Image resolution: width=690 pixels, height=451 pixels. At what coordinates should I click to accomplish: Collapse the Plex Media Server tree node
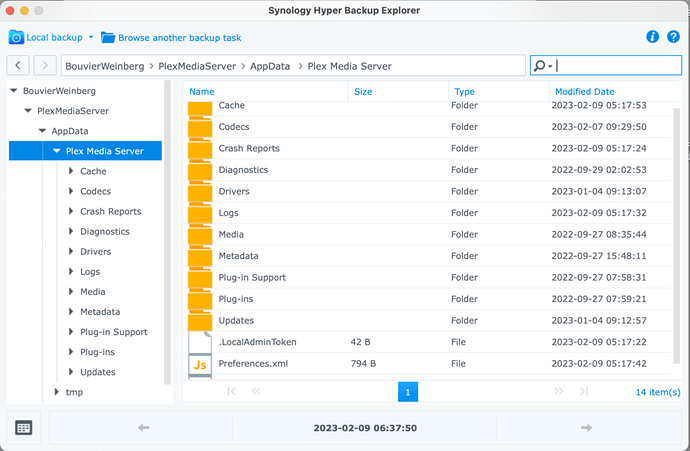tap(56, 151)
